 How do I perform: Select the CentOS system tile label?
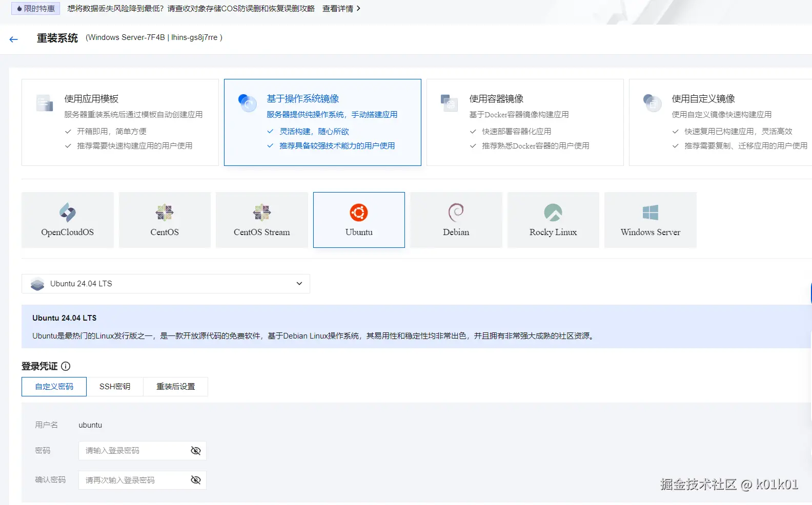click(x=165, y=232)
